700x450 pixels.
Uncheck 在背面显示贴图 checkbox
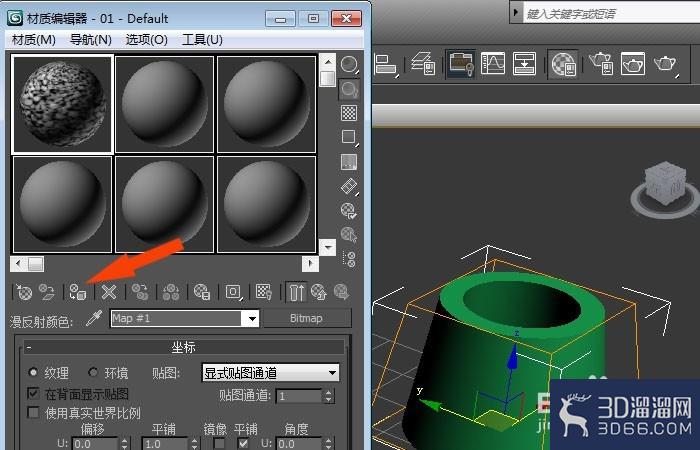click(33, 393)
